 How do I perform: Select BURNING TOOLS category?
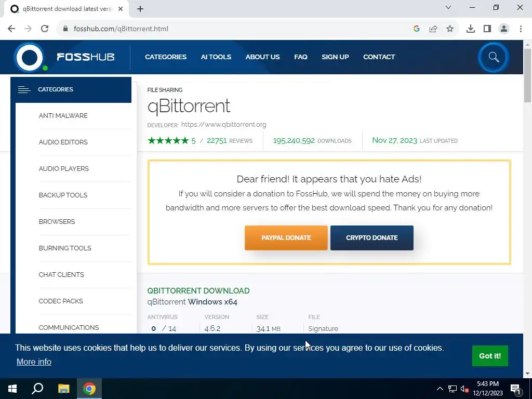click(x=65, y=248)
